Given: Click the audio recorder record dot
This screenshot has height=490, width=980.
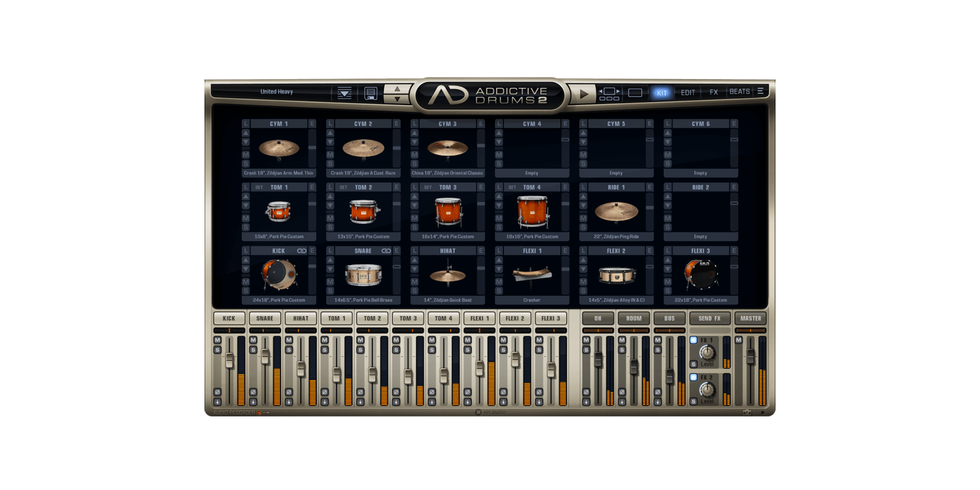Looking at the screenshot, I should tap(259, 412).
